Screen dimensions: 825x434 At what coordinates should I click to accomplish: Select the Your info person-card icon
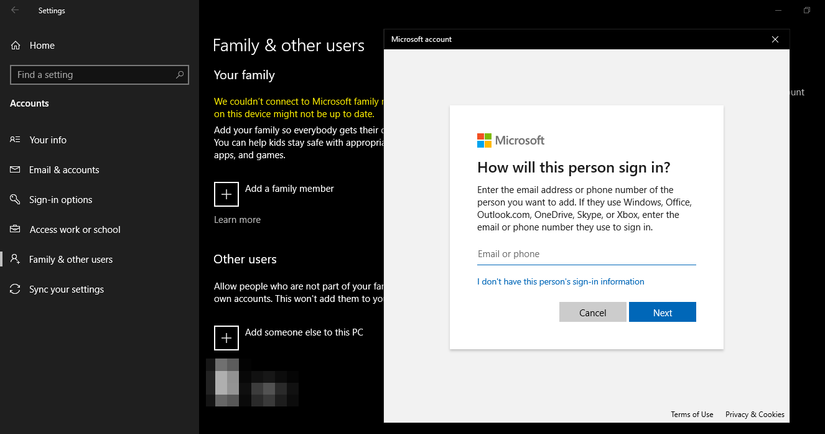tap(15, 139)
